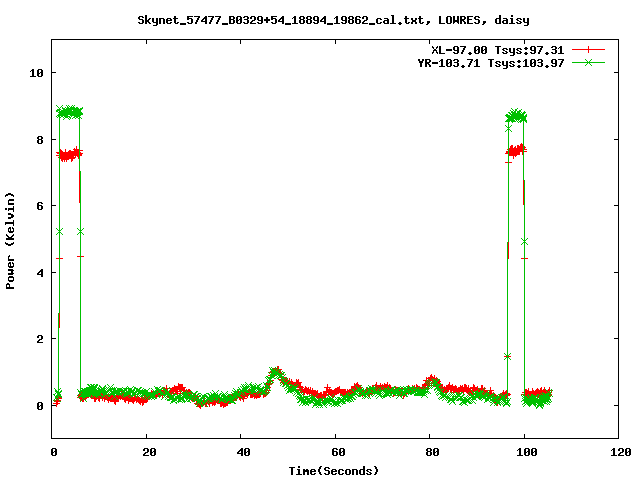Click the y-axis tick label 2
This screenshot has height=480, width=640.
[40, 339]
